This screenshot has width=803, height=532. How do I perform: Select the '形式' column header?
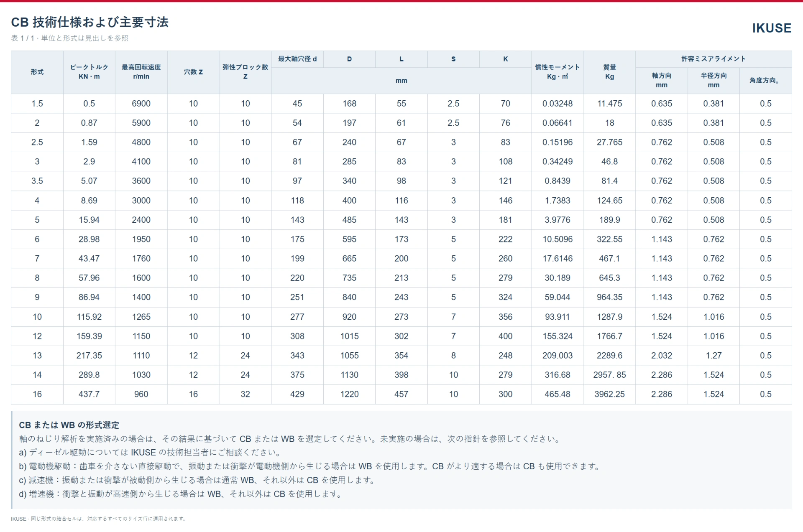[x=37, y=72]
